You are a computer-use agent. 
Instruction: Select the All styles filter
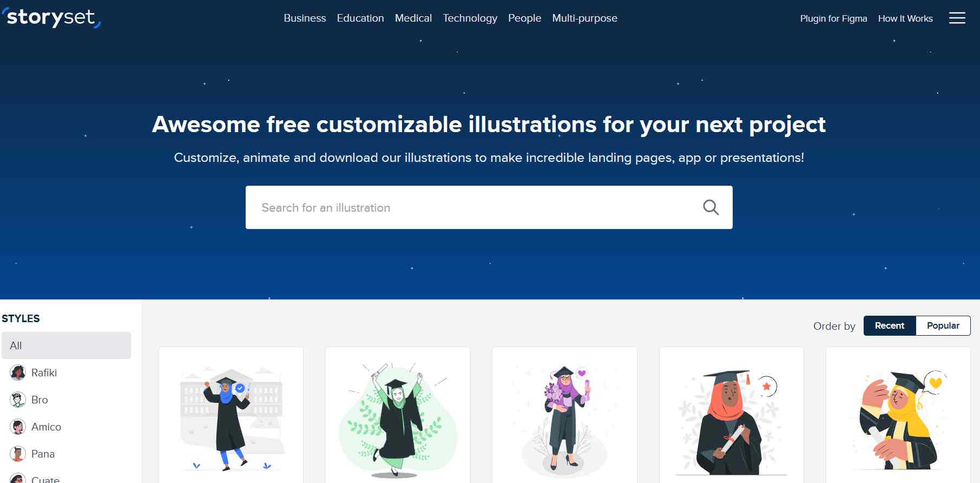pos(66,345)
